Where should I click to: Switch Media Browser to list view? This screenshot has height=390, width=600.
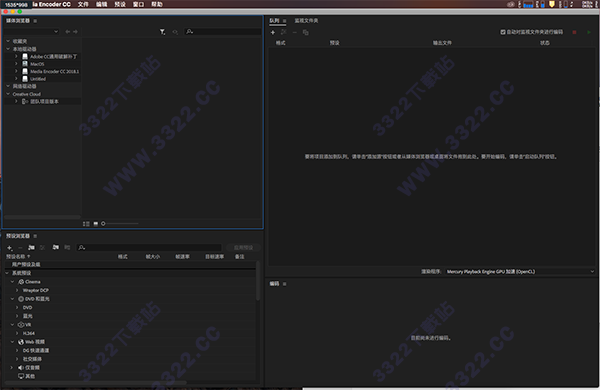pos(86,224)
